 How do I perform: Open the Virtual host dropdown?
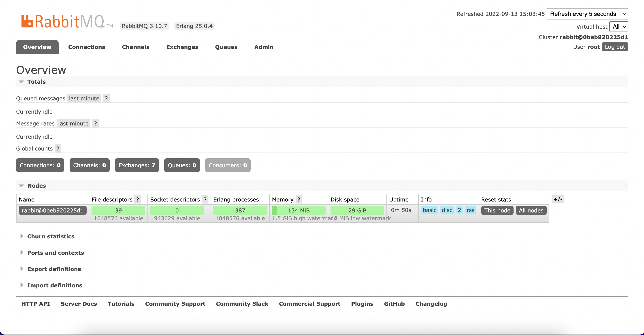click(618, 26)
